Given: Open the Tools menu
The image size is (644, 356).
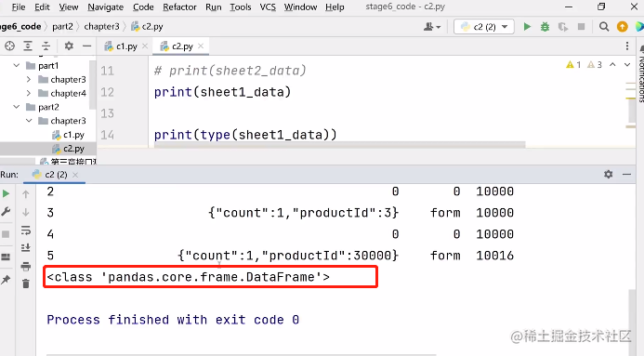Looking at the screenshot, I should pos(241,7).
